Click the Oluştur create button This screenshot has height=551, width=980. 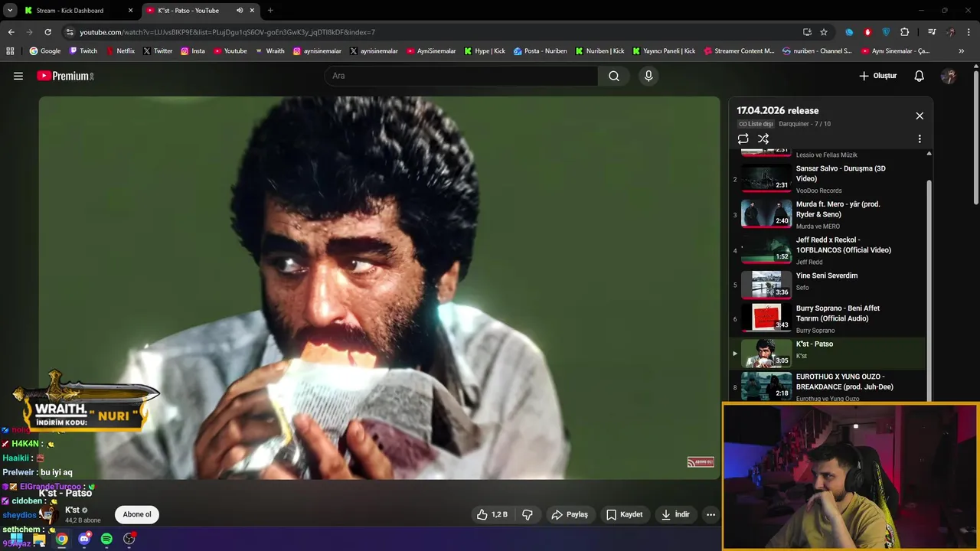click(x=878, y=76)
